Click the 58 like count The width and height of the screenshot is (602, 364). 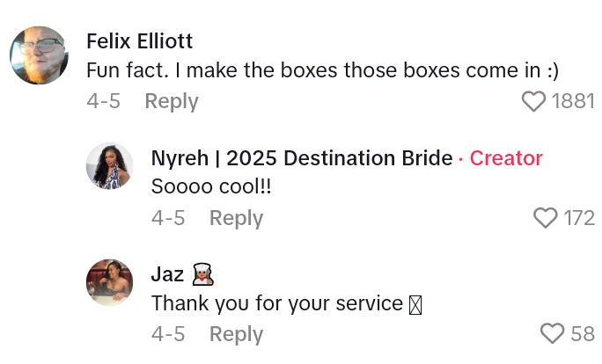tap(583, 334)
